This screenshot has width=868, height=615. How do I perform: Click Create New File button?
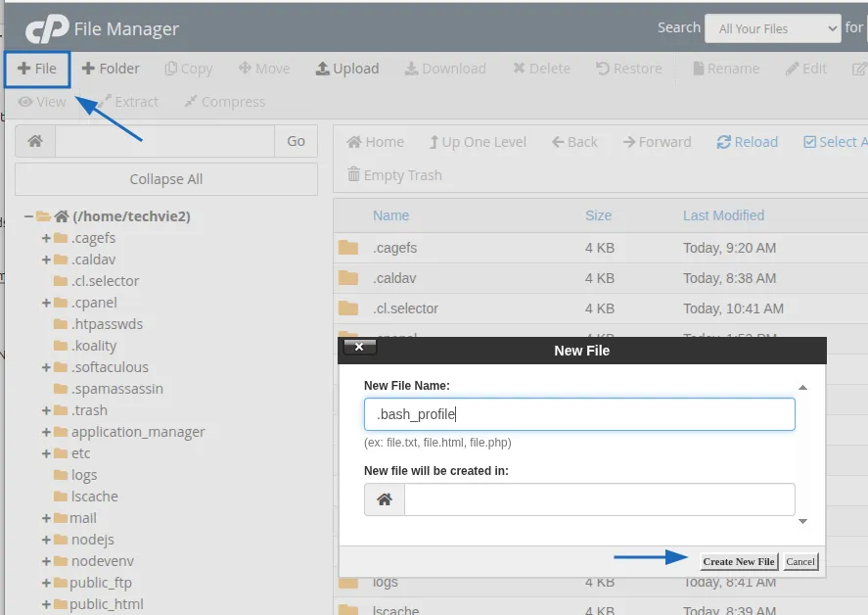(739, 561)
